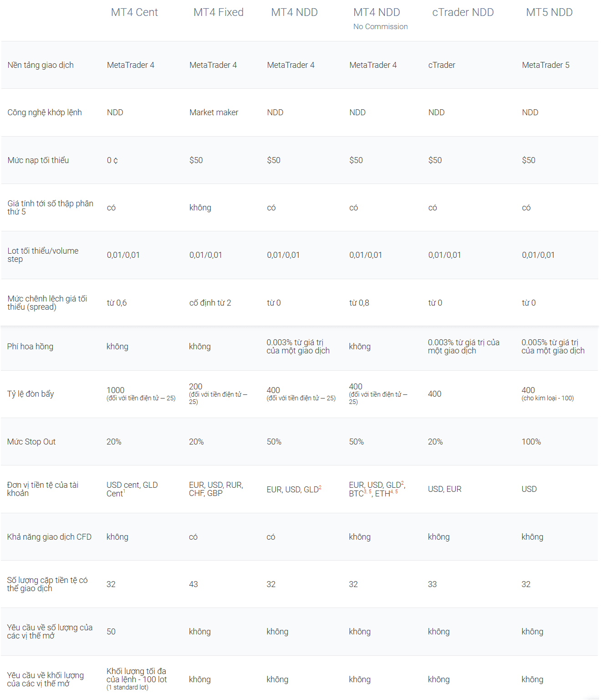
Task: Click the "Mức Stop Out" row label
Action: (31, 442)
